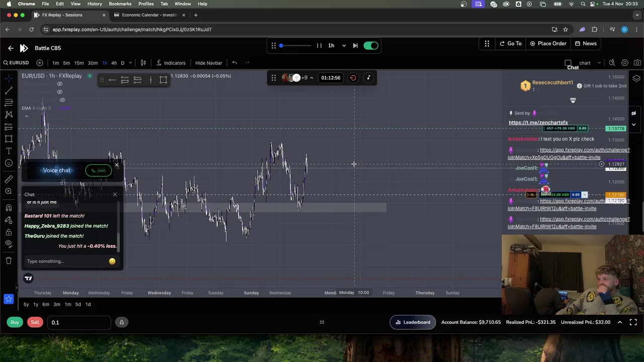
Task: Select the ruler measure tool
Action: (x=9, y=179)
